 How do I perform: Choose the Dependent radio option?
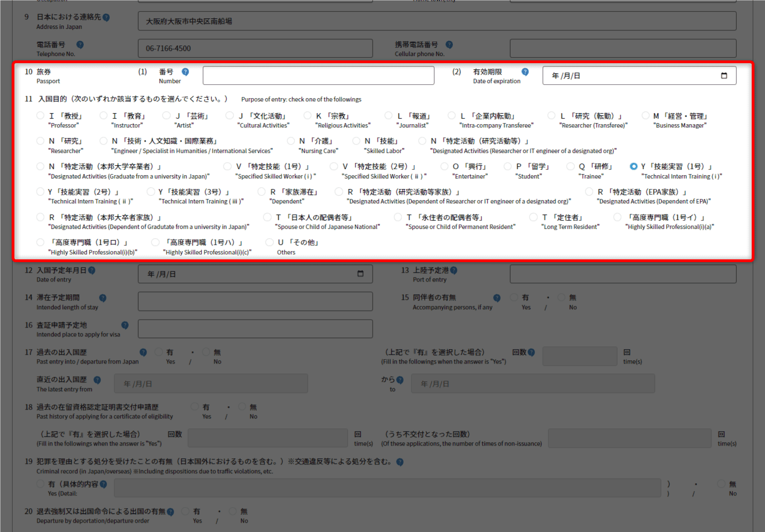[x=262, y=192]
